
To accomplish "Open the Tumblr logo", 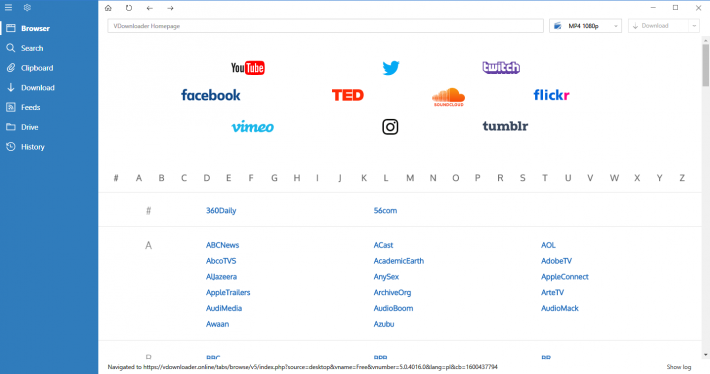I will (x=505, y=126).
